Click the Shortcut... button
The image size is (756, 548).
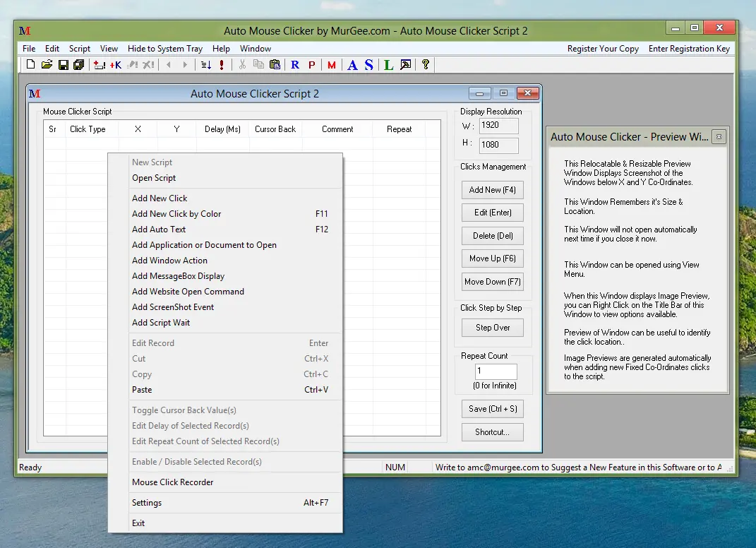coord(492,432)
